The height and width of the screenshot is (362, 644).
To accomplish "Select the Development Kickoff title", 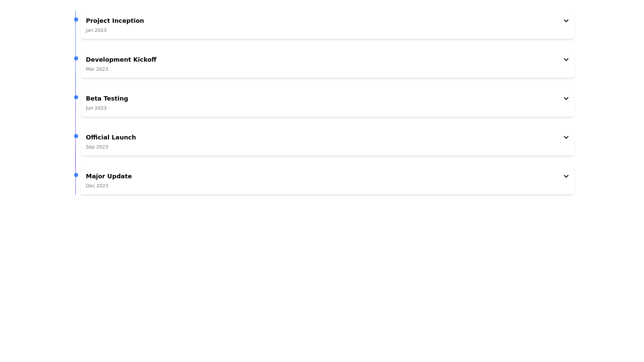I will (x=121, y=60).
